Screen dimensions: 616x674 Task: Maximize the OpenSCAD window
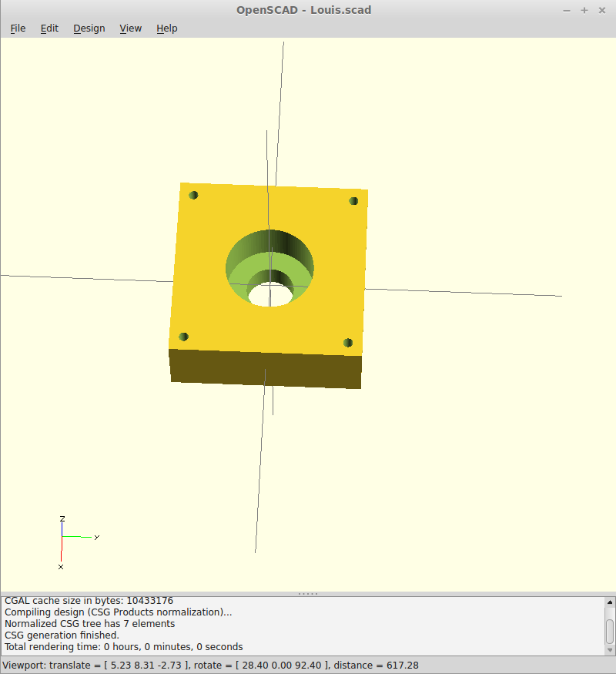pyautogui.click(x=584, y=10)
